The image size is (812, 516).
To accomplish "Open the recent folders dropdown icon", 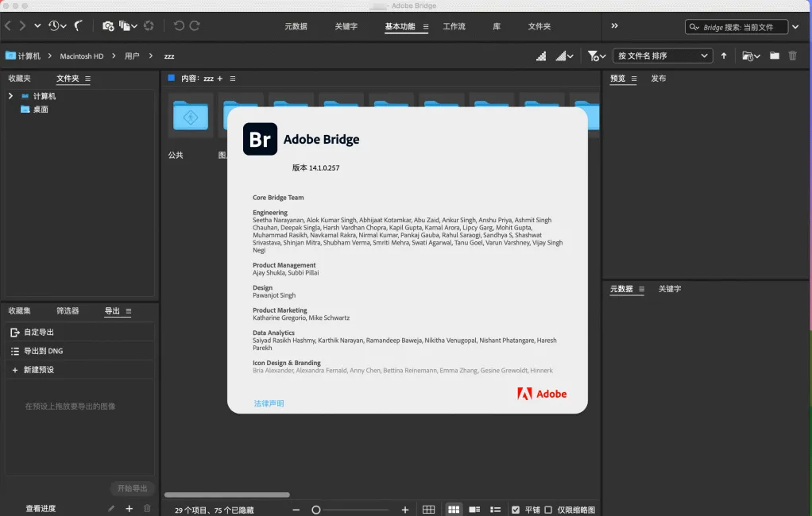I will click(x=751, y=56).
